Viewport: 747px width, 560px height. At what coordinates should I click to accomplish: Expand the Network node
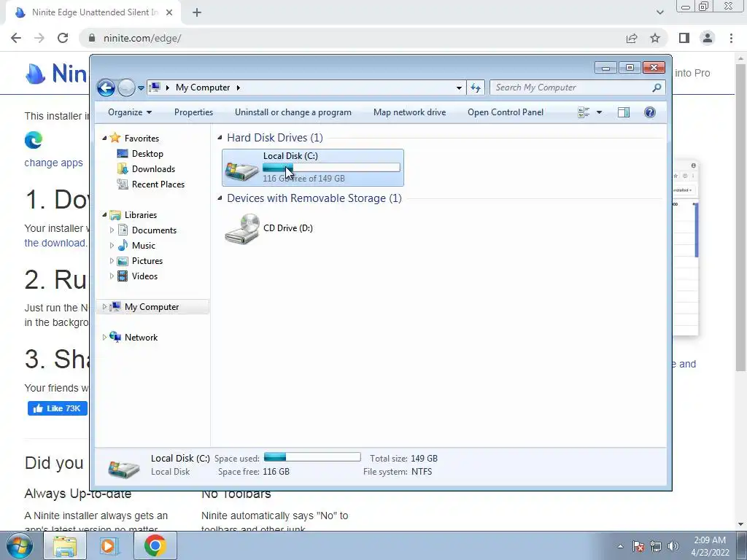104,338
